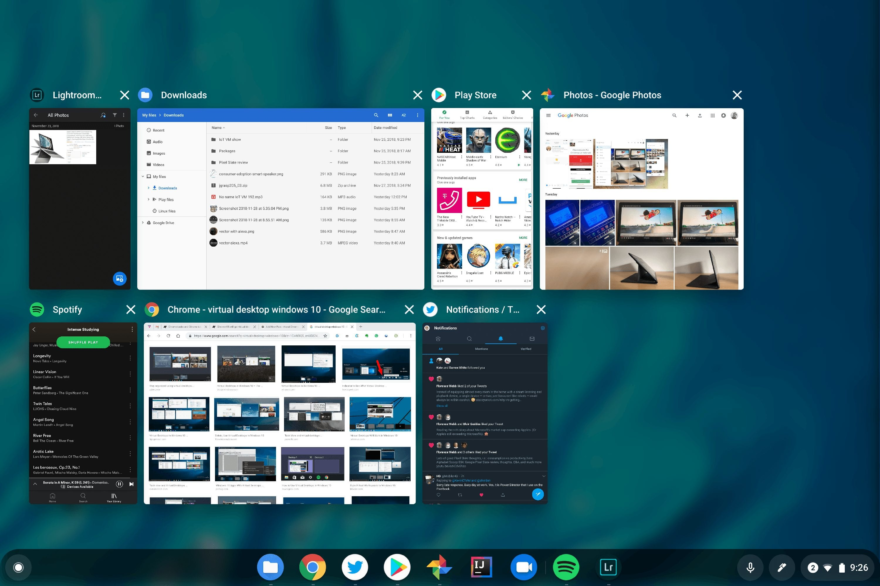Launch IntelliJ IDEA from the shelf
This screenshot has height=586, width=880.
pos(481,567)
